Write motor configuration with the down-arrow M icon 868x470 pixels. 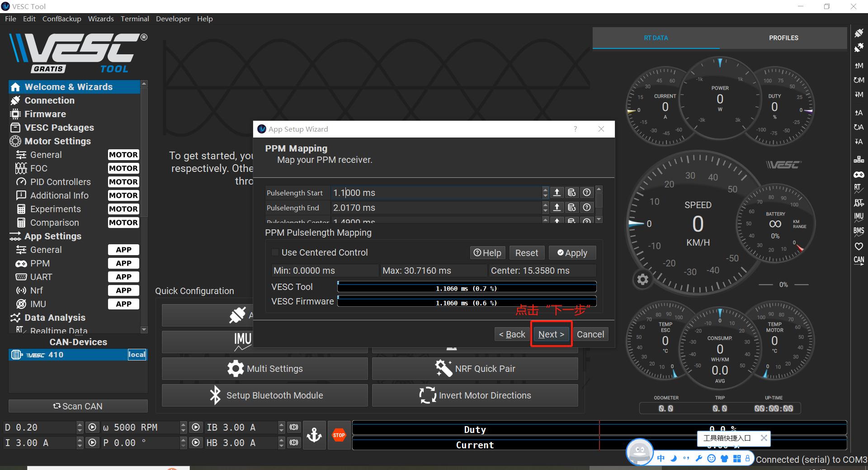[x=859, y=95]
